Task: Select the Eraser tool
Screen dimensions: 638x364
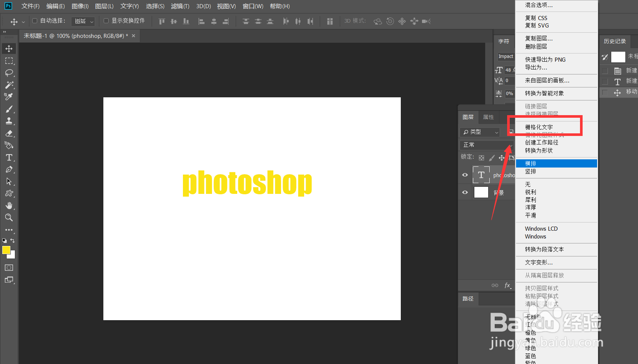Action: coord(9,133)
